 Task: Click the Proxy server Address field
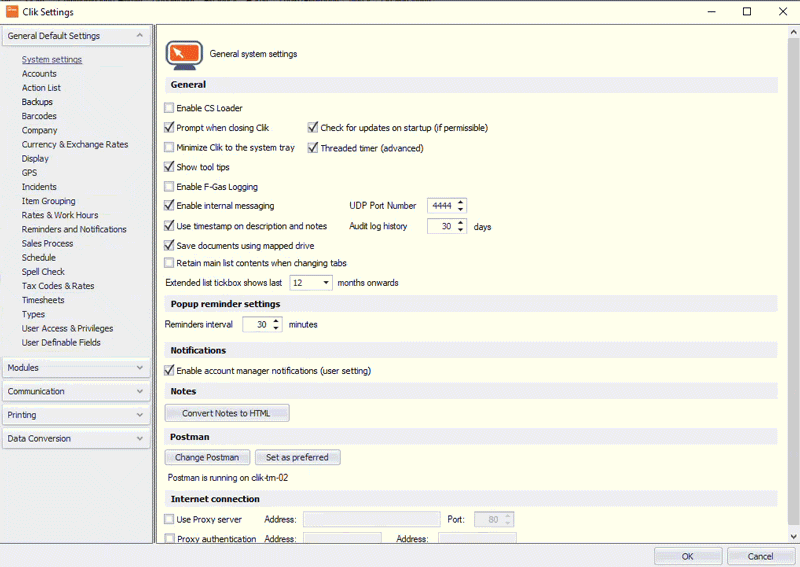tap(371, 520)
